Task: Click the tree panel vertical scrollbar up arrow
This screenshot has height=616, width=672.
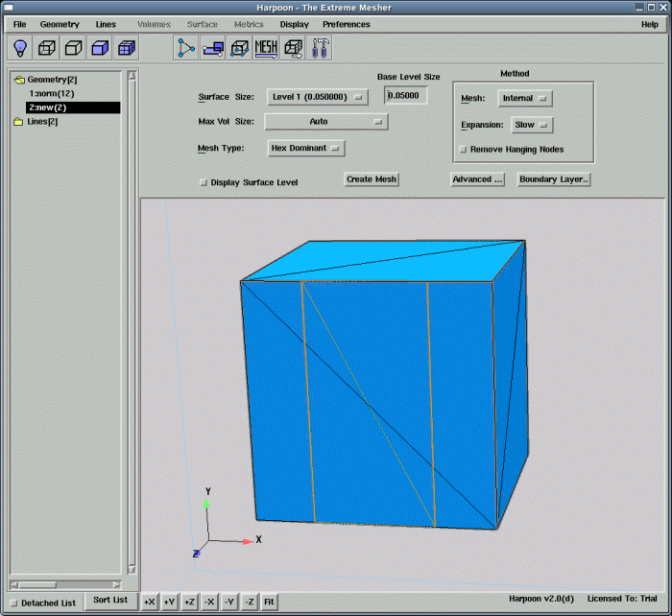Action: pos(132,76)
